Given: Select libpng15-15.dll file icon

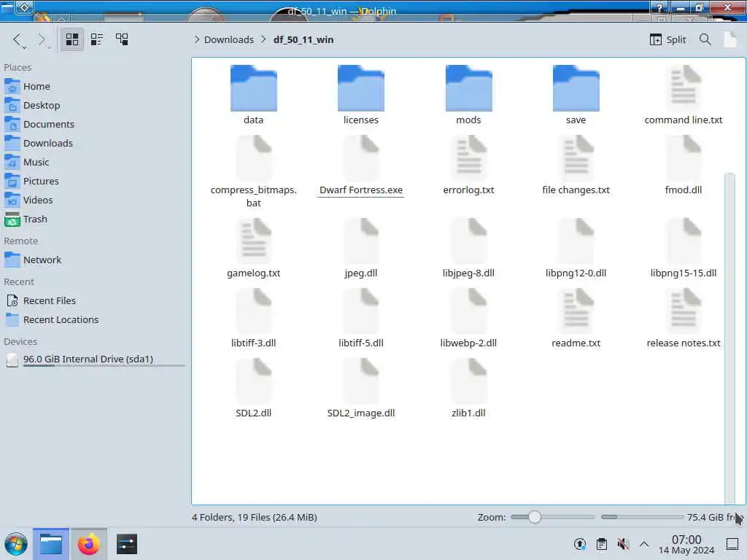Looking at the screenshot, I should coord(684,241).
